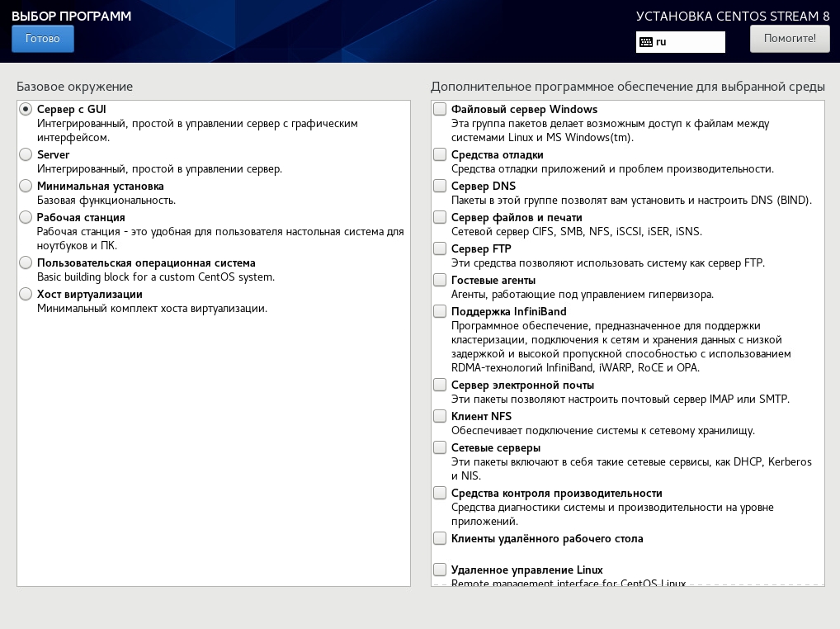840x629 pixels.
Task: Click the text 'Агенты, работающие под управлением гипервизора.'
Action: click(x=583, y=294)
